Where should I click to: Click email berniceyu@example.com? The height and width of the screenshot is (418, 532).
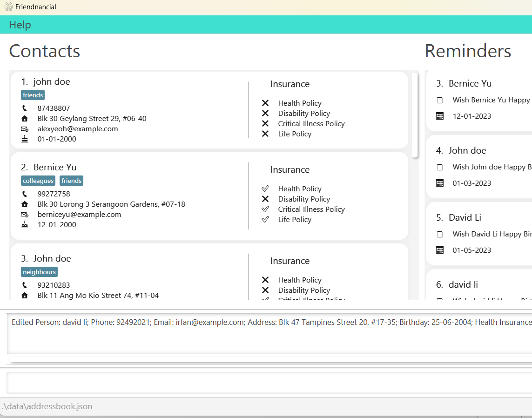click(x=79, y=215)
